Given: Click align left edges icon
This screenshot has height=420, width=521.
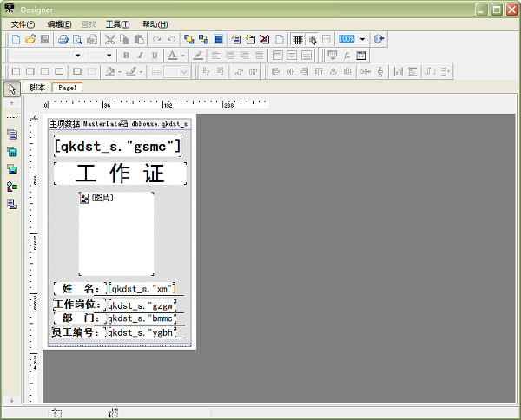Looking at the screenshot, I should click(x=275, y=72).
